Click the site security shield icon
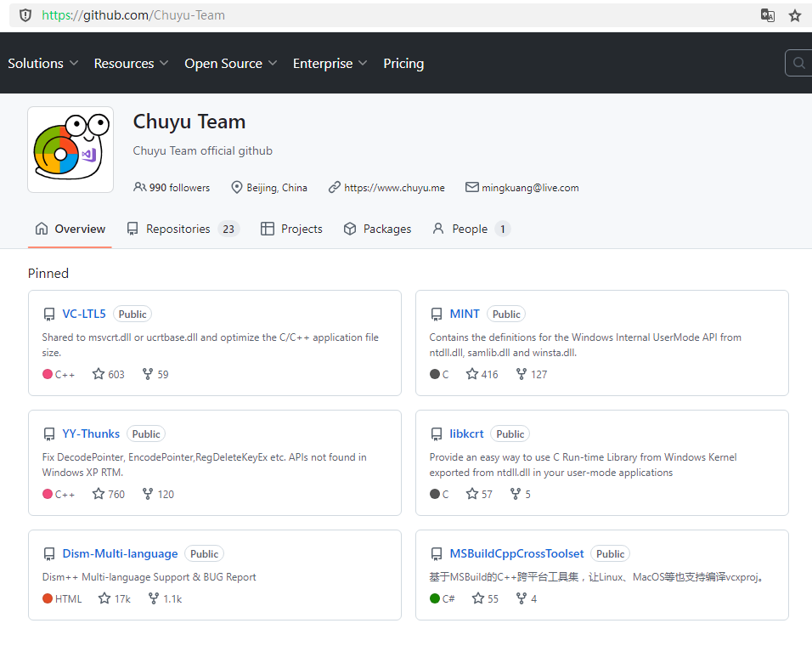The image size is (812, 646). click(25, 15)
